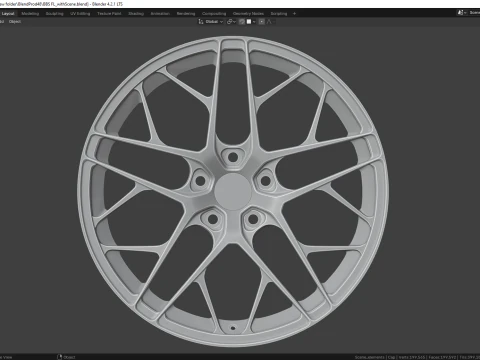Go to the Rendering workspace tab

[x=186, y=14]
